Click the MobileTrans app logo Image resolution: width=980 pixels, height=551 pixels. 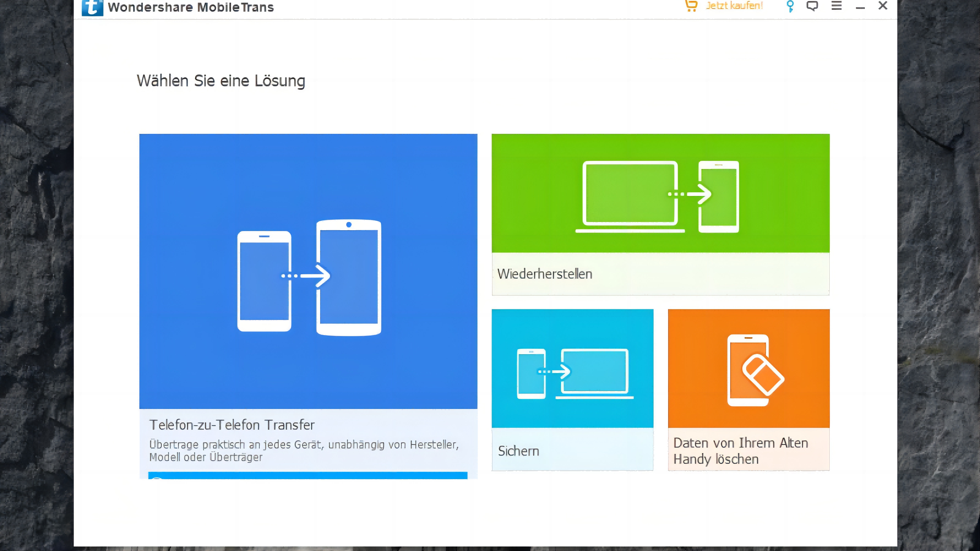pyautogui.click(x=92, y=7)
